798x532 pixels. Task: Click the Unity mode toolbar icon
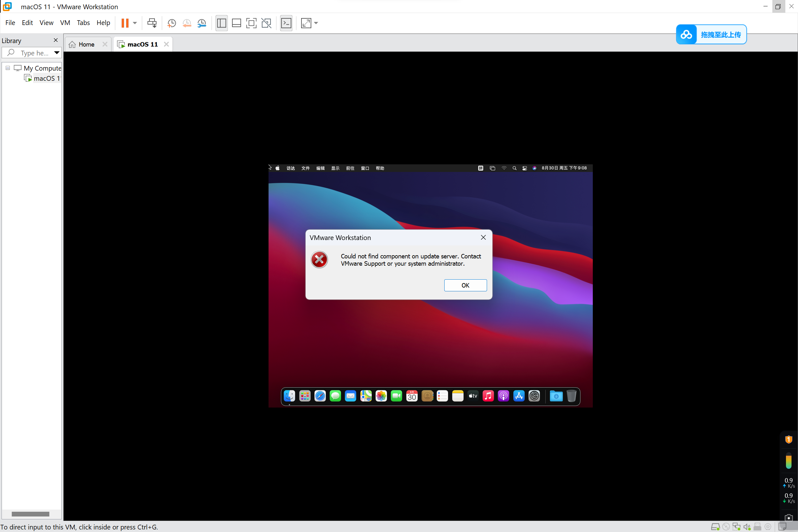tap(266, 23)
